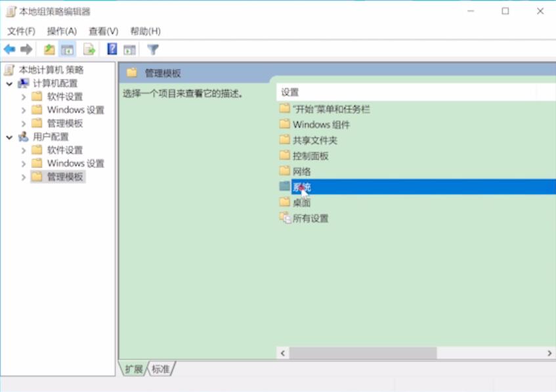Expand Windows 设置 under 用户配置
The height and width of the screenshot is (392, 556).
(24, 163)
